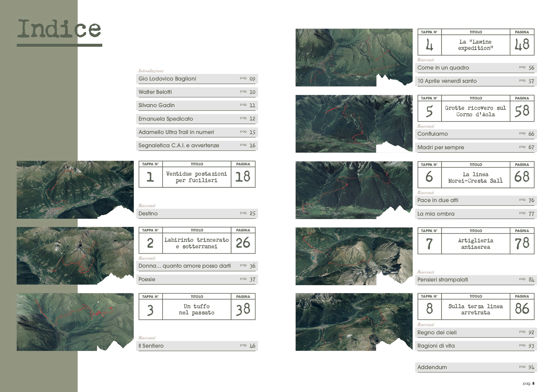Open the 'Madri per sempre' entry
Screen dimensions: 551x392
[476, 147]
